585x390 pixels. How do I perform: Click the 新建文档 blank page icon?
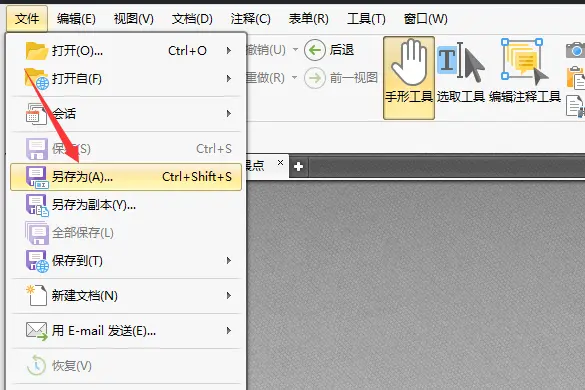(37, 295)
